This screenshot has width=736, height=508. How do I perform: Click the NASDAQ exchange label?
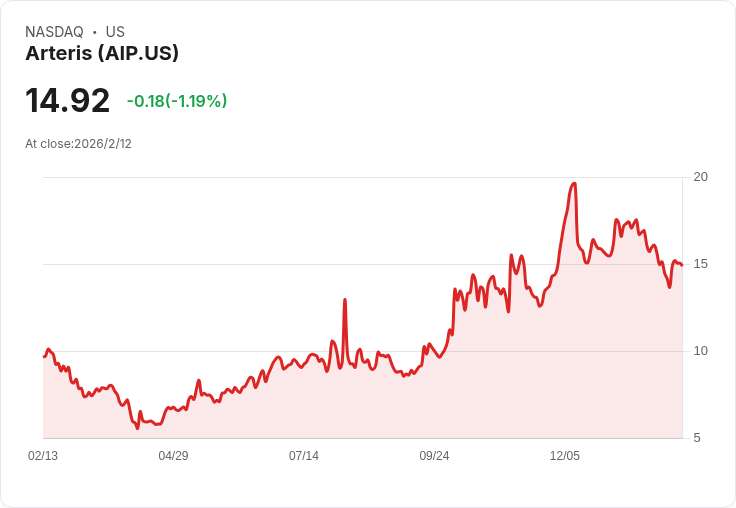pos(54,32)
